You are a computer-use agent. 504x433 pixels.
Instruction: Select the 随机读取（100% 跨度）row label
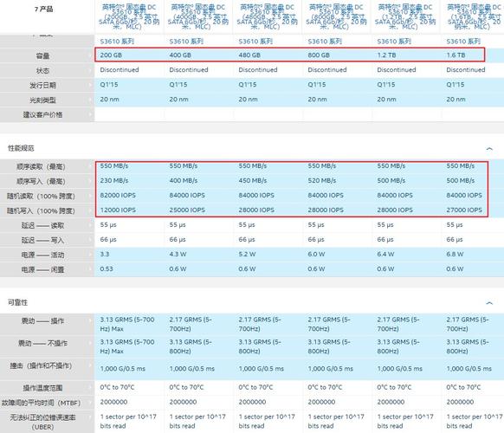point(41,197)
